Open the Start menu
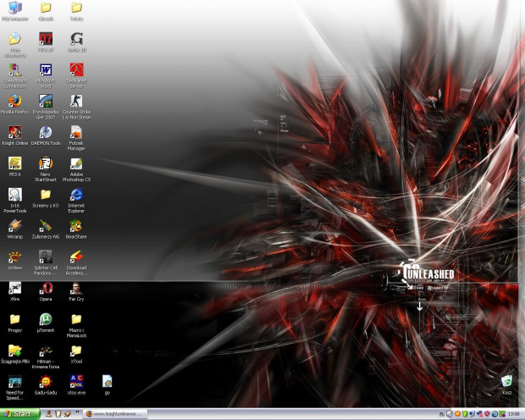 pyautogui.click(x=19, y=414)
